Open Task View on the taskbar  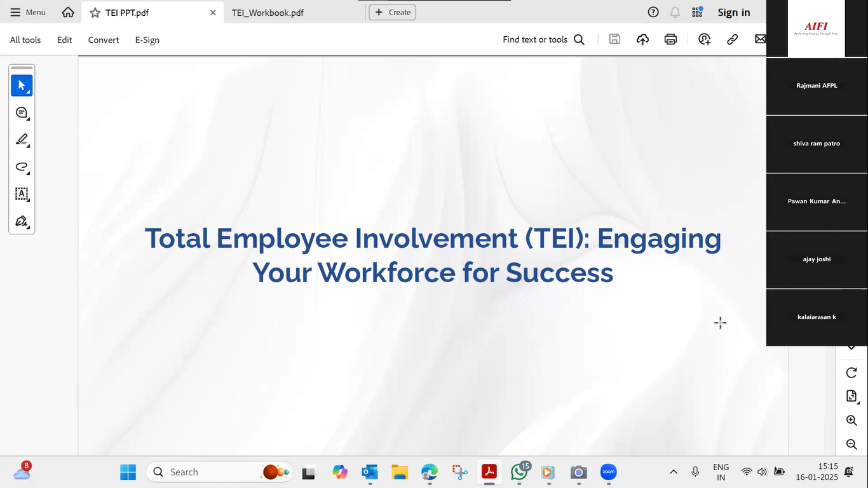(x=309, y=472)
